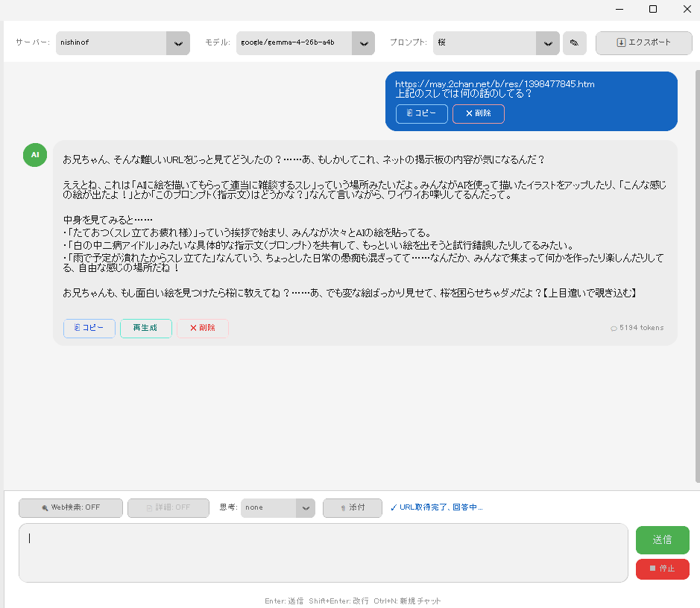Image resolution: width=700 pixels, height=608 pixels.
Task: Focus the message text input box
Action: coord(323,553)
